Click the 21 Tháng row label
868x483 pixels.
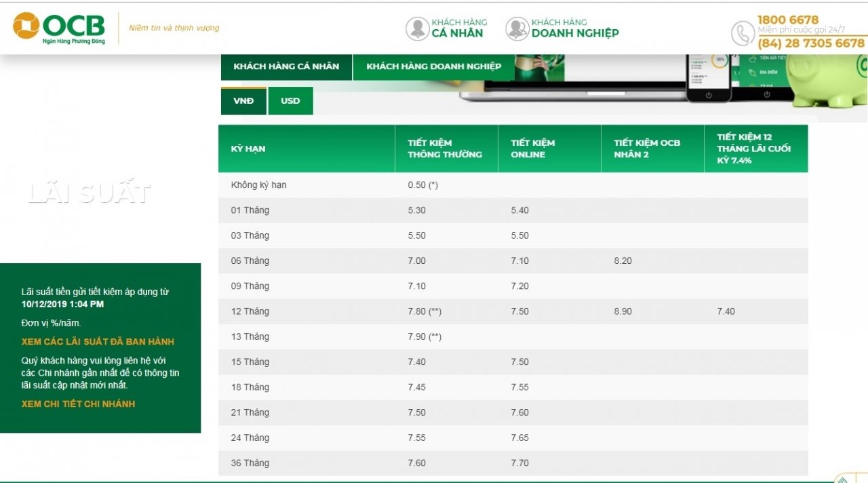[x=250, y=412]
